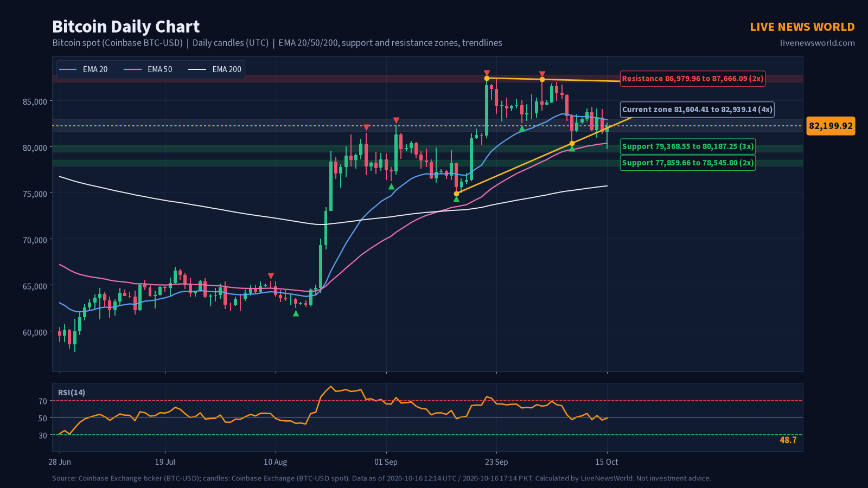The image size is (868, 488).
Task: Click the 65,000 price axis label
Action: point(34,286)
